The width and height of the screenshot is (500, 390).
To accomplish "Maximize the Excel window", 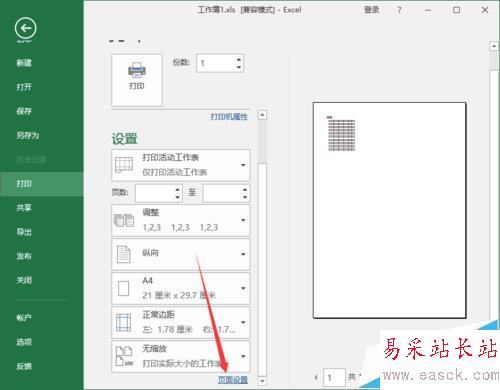I will coord(457,10).
